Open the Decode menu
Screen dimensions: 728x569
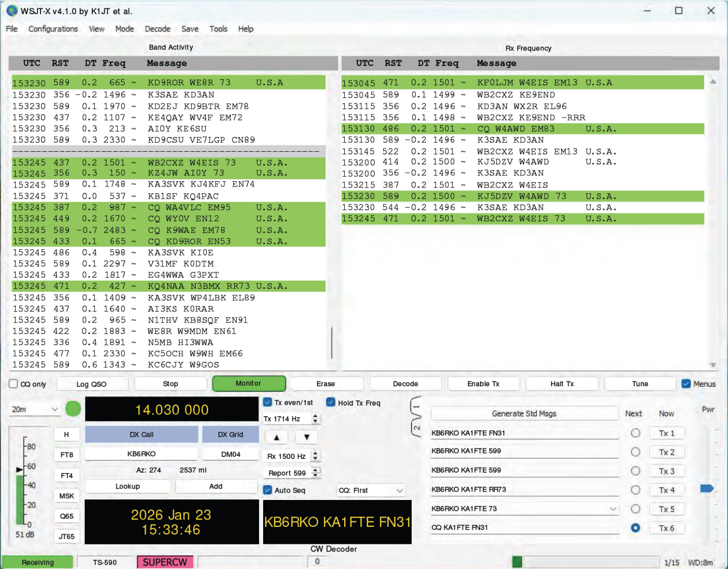tap(157, 29)
